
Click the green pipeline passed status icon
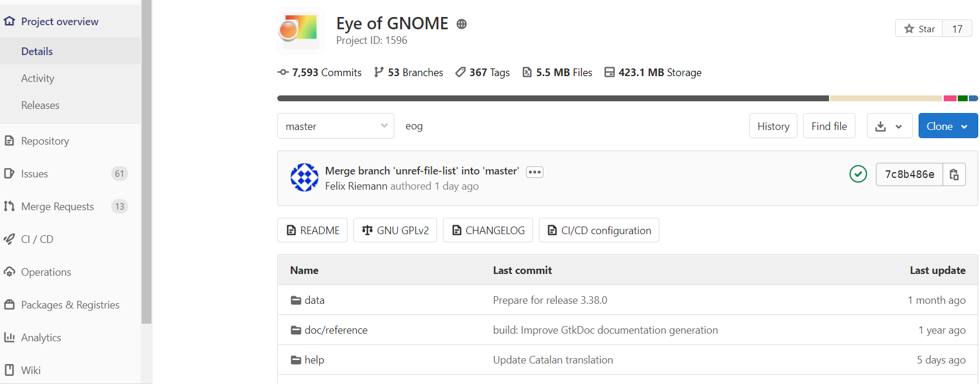pos(858,174)
